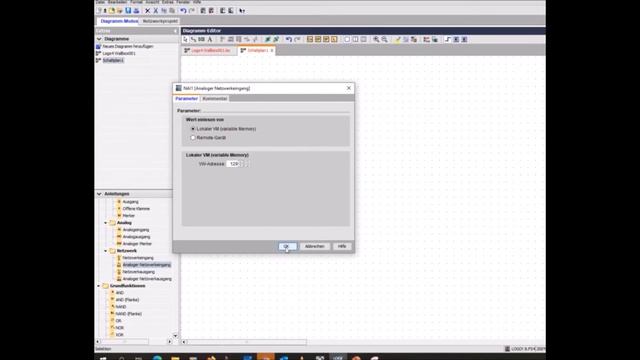Viewport: 640px width, 360px height.
Task: Click the VM-Adresse input field
Action: coord(233,164)
